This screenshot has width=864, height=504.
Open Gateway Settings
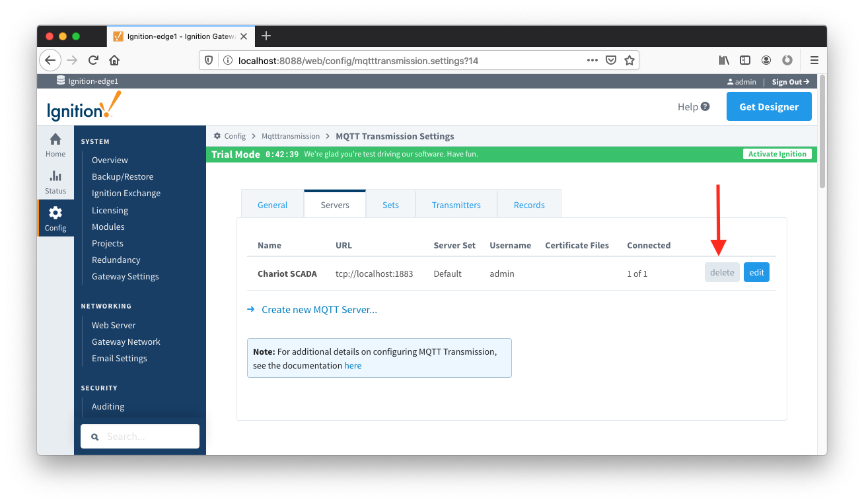(x=125, y=276)
